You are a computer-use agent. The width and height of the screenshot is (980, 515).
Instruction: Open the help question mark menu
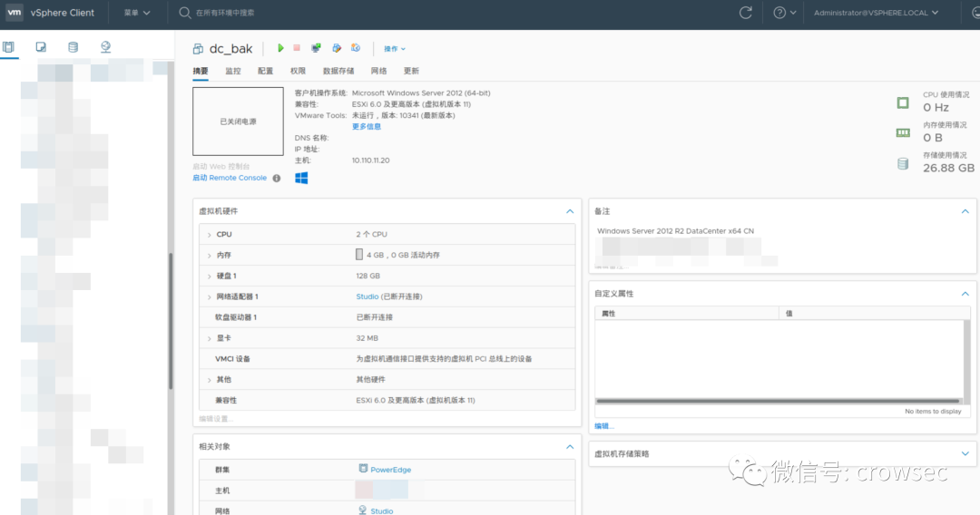784,13
